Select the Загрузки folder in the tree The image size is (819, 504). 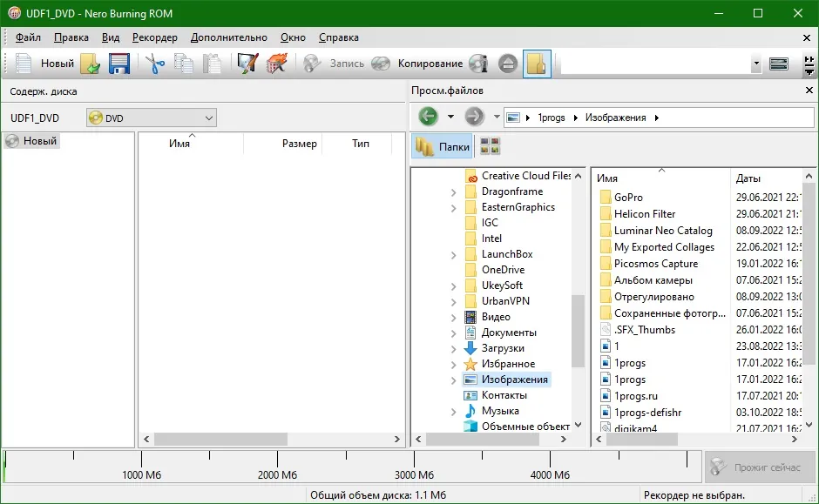point(503,348)
